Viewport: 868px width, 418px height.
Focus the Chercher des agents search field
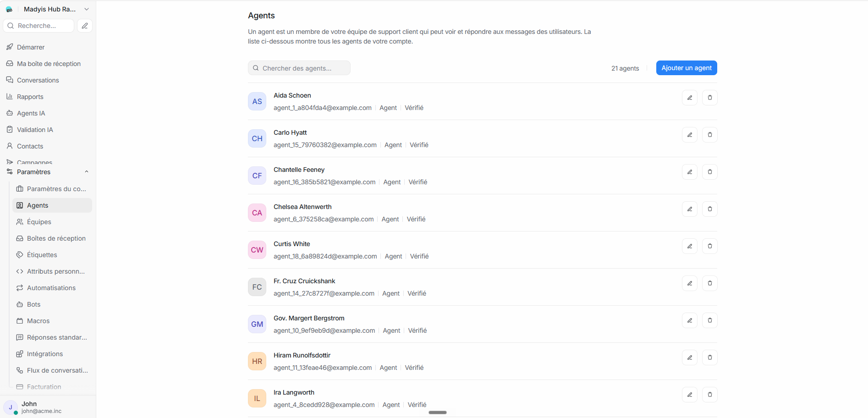299,68
